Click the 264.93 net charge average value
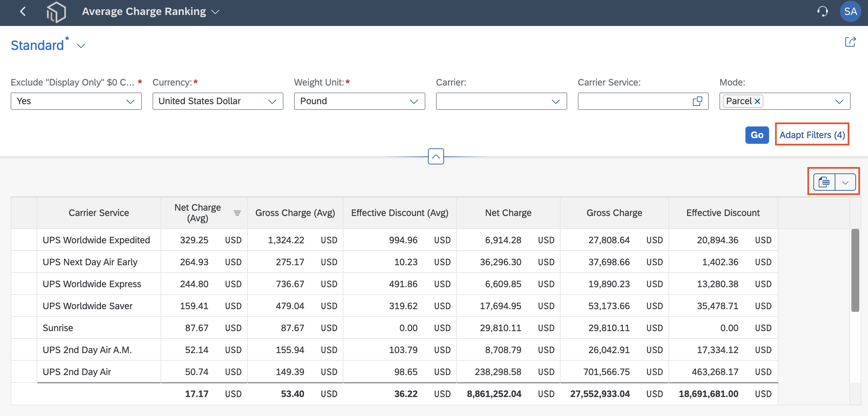This screenshot has height=416, width=868. [194, 262]
